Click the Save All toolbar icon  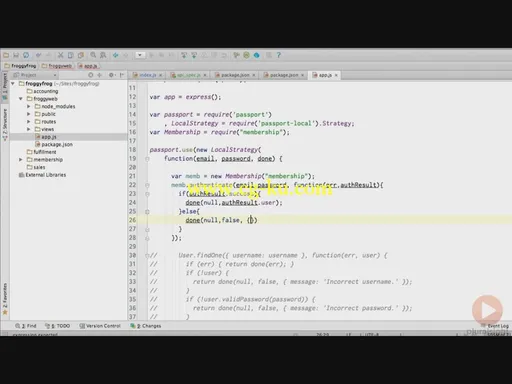click(x=16, y=55)
